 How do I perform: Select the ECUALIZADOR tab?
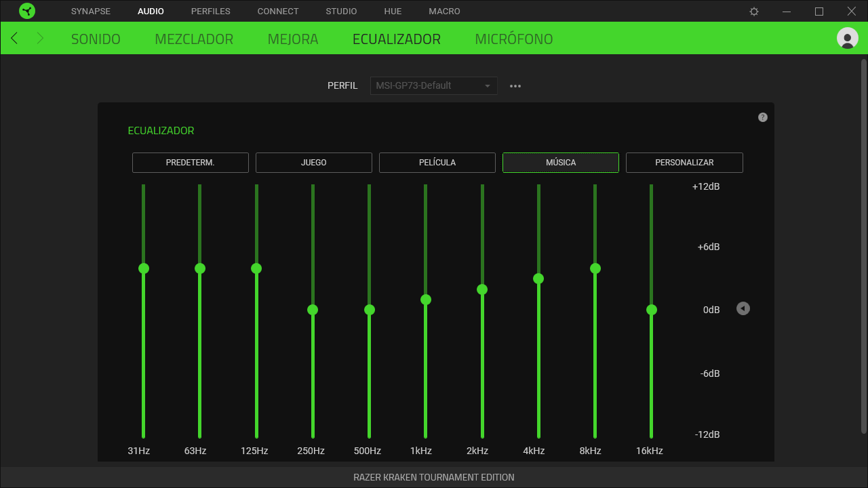point(397,39)
